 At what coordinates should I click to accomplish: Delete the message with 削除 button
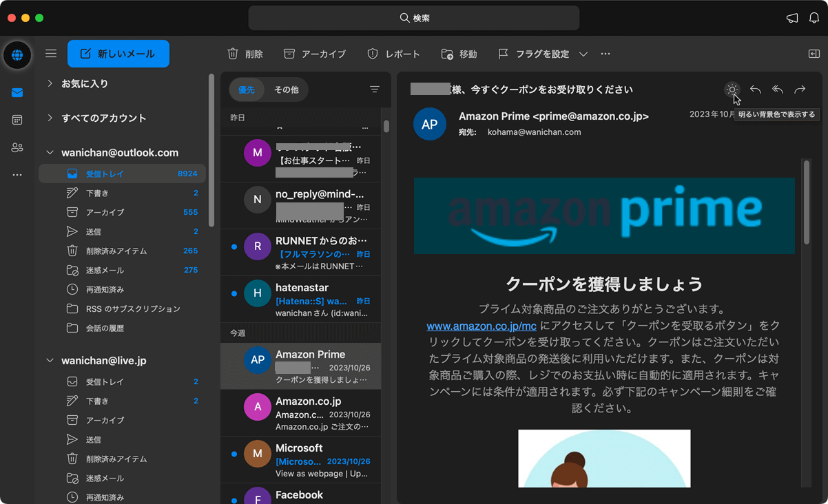245,54
